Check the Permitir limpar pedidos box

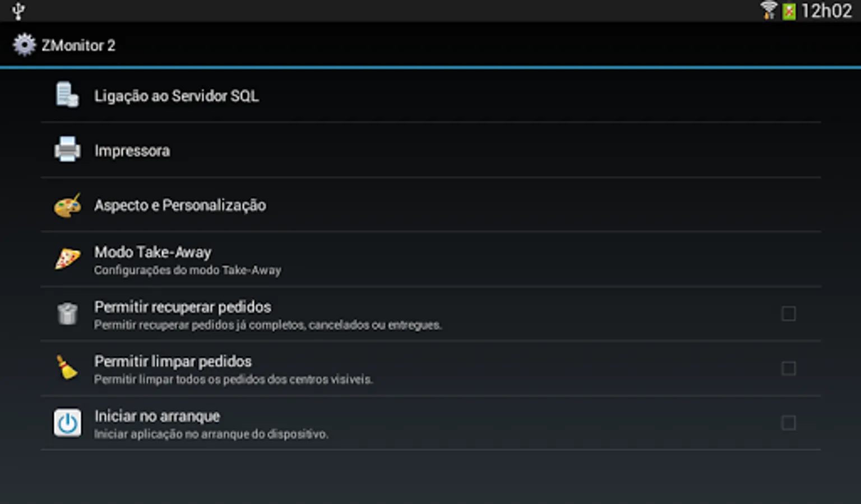click(789, 368)
